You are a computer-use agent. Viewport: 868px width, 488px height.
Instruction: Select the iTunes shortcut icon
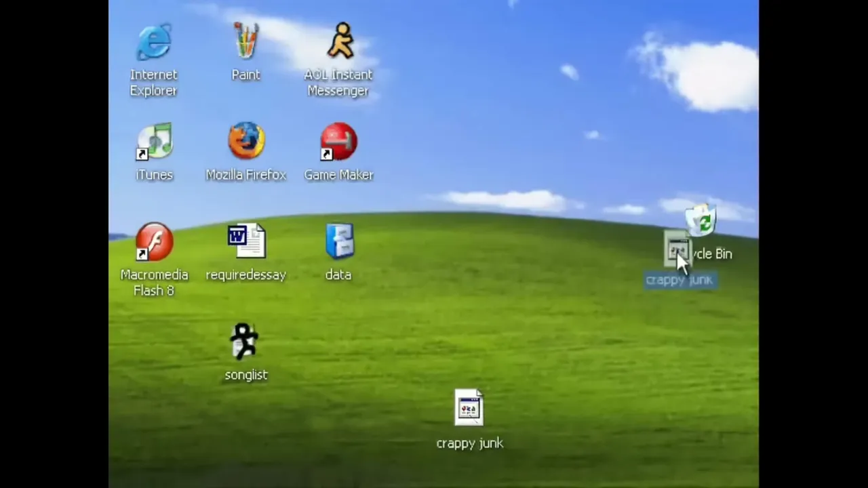pyautogui.click(x=155, y=142)
